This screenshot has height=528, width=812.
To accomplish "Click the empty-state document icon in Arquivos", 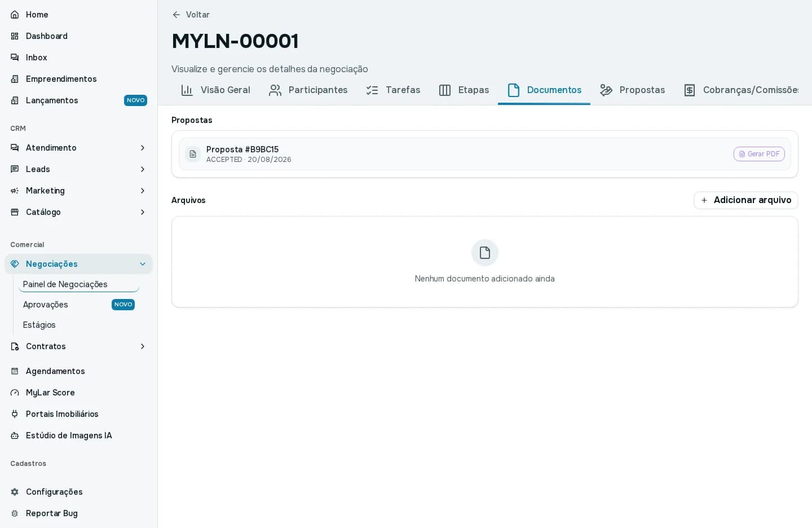I will 485,253.
